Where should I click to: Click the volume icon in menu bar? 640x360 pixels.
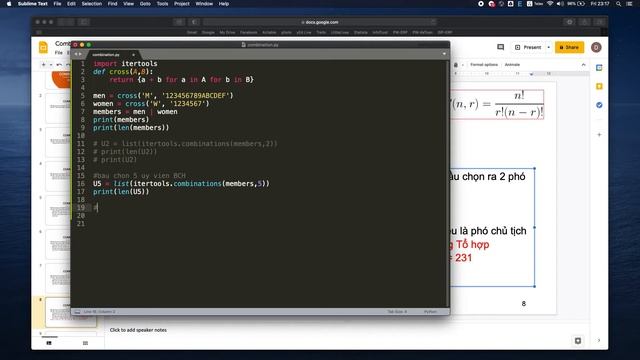(x=560, y=4)
